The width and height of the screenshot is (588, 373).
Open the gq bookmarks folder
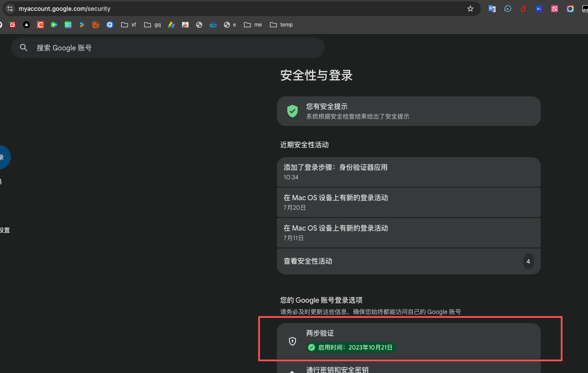152,25
